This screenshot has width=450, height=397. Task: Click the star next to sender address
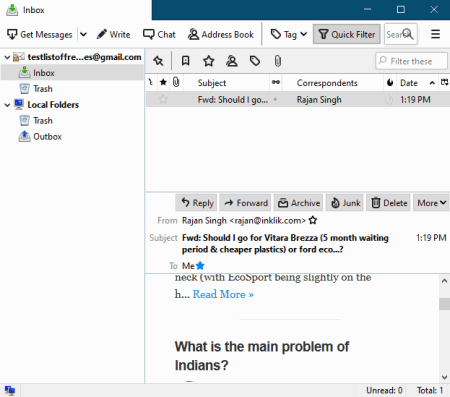click(x=313, y=220)
